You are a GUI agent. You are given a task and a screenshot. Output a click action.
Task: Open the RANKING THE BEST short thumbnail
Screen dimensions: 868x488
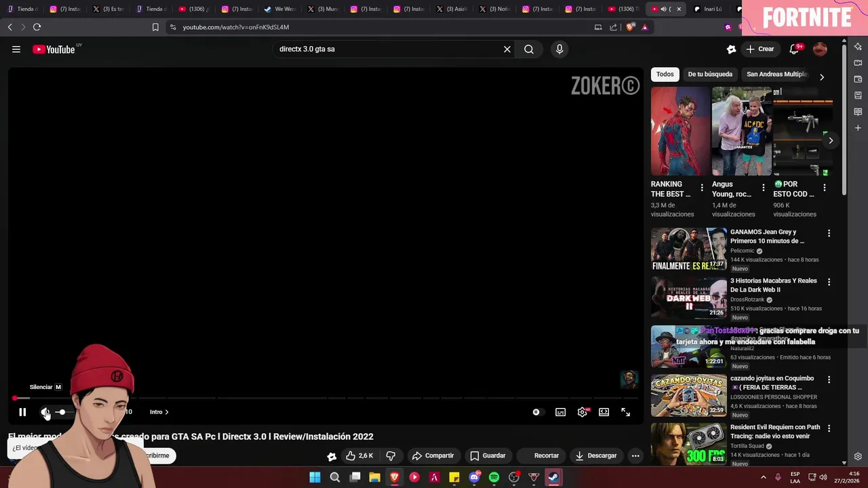679,131
